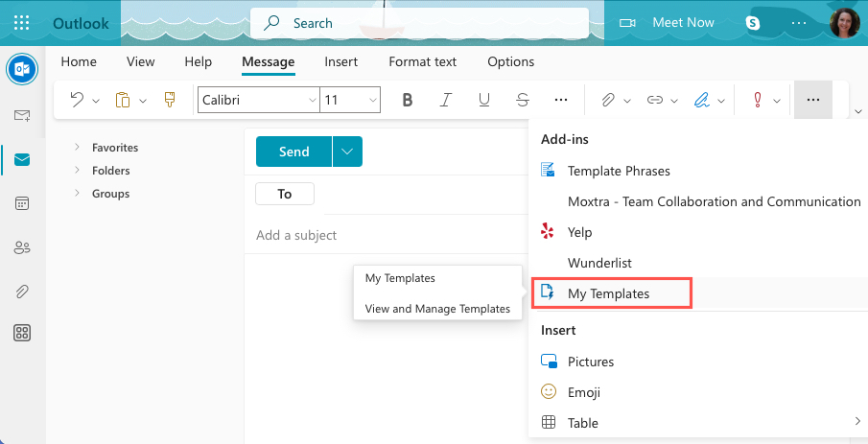Switch to the Format text tab
The image size is (868, 444).
click(423, 61)
